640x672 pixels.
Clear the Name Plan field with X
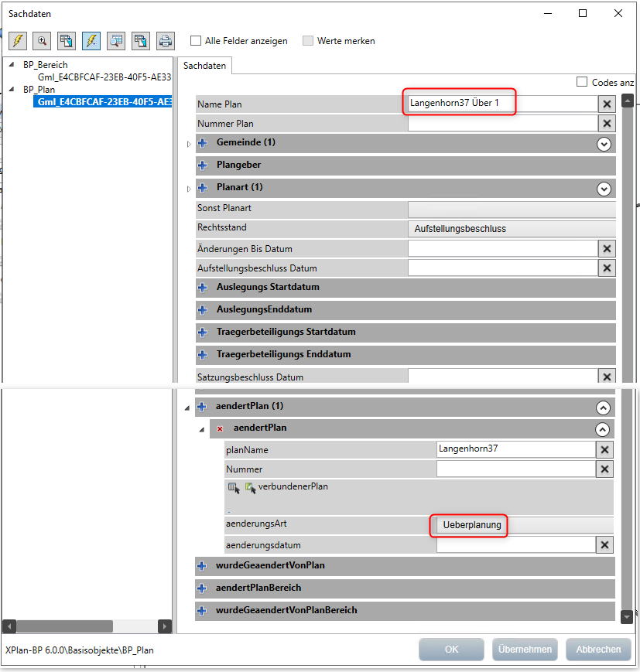(x=607, y=104)
